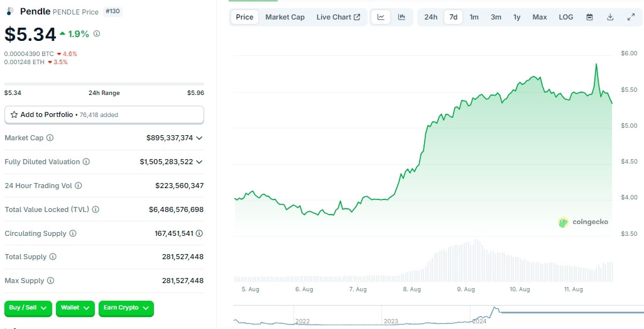Expand chart to fullscreen
Image resolution: width=644 pixels, height=329 pixels.
click(x=631, y=17)
